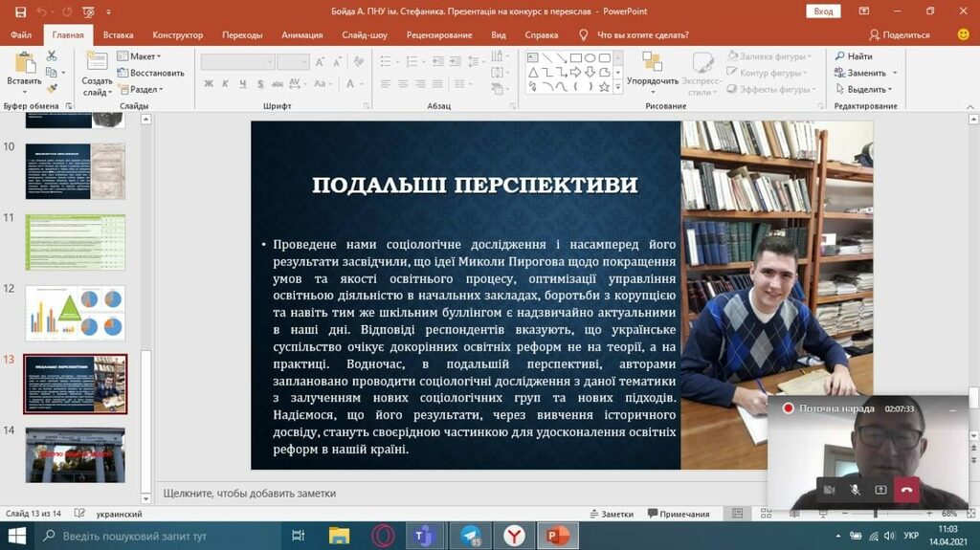Select the Format Painter brush icon

52,89
